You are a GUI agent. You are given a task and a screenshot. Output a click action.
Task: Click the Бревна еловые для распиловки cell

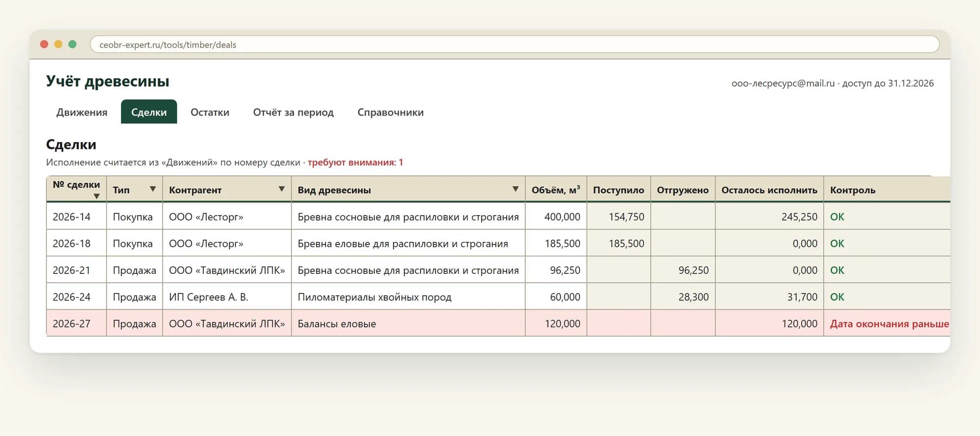point(408,243)
